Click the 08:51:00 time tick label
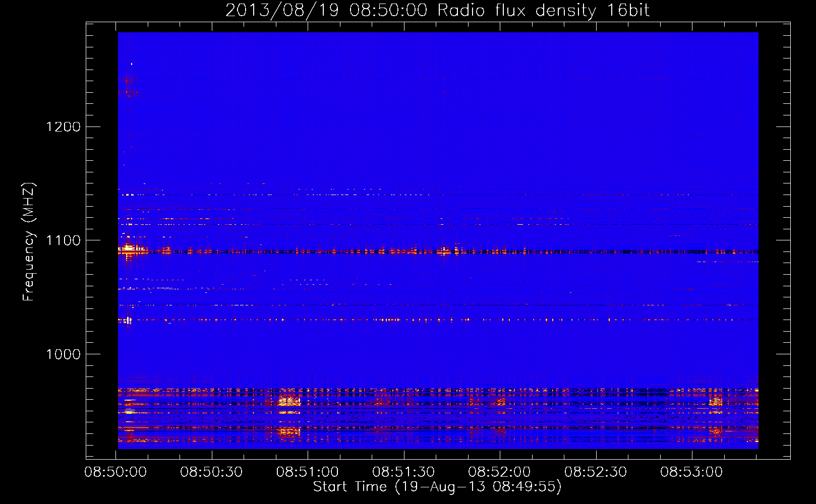 [x=308, y=472]
